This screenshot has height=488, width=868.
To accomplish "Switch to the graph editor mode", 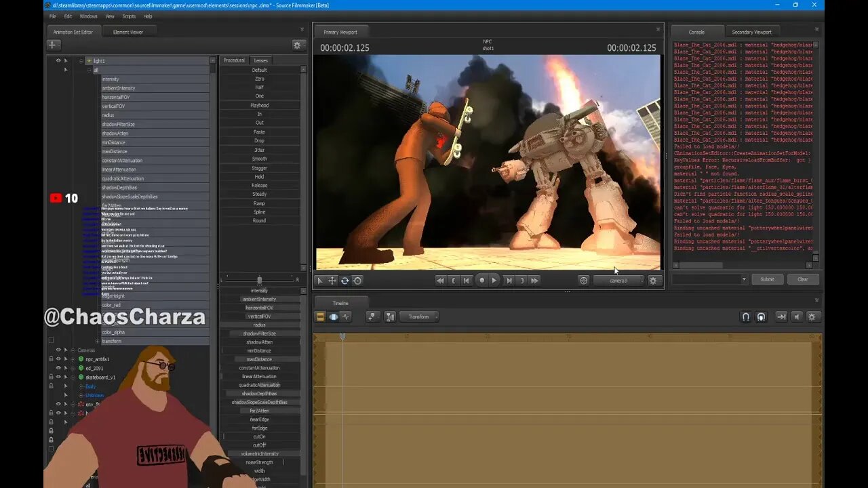I will 346,317.
